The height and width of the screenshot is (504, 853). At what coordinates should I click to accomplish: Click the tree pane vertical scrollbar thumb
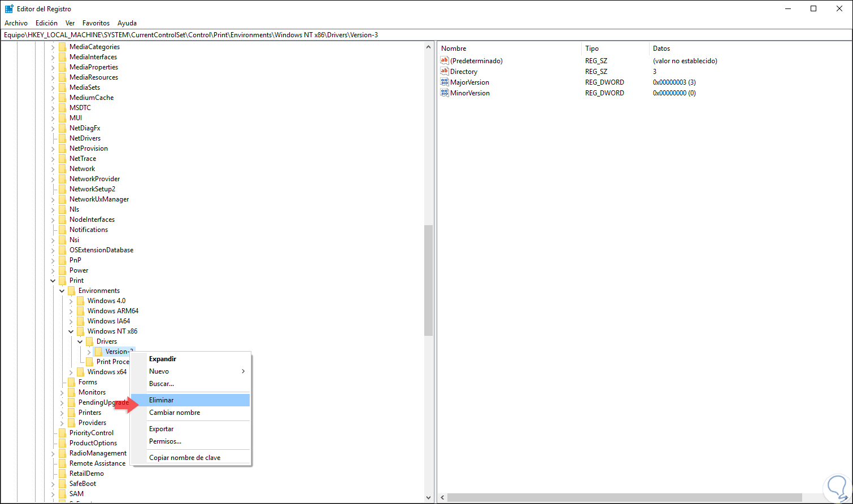click(428, 281)
